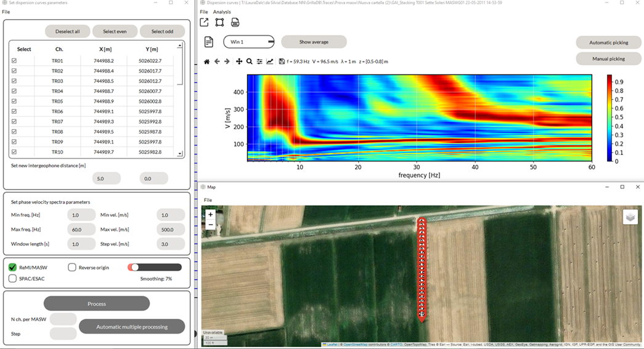Select the TR06 channel cell

tap(57, 111)
